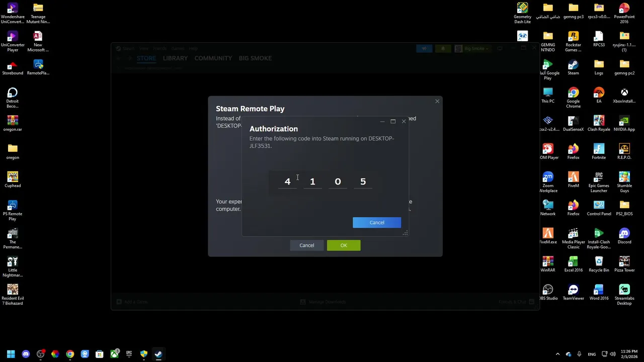Open Discord from the taskbar
Image resolution: width=644 pixels, height=362 pixels.
(26, 354)
